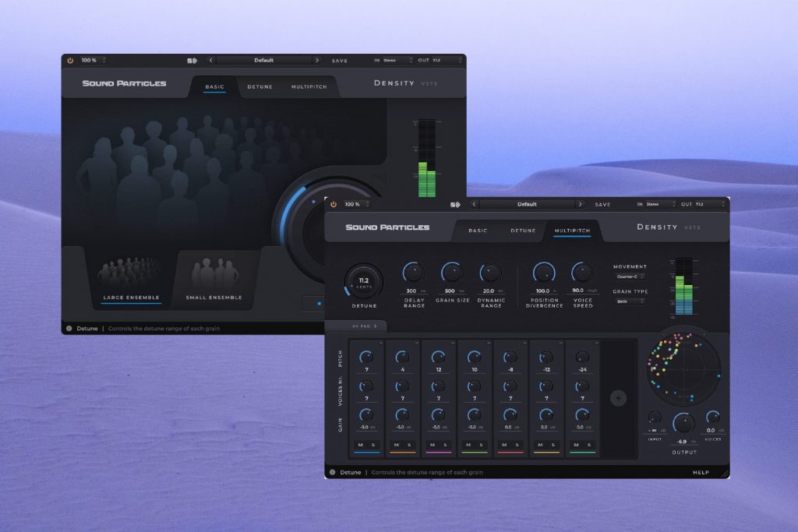Adjust the Output level knob
The width and height of the screenshot is (798, 532).
pos(683,423)
